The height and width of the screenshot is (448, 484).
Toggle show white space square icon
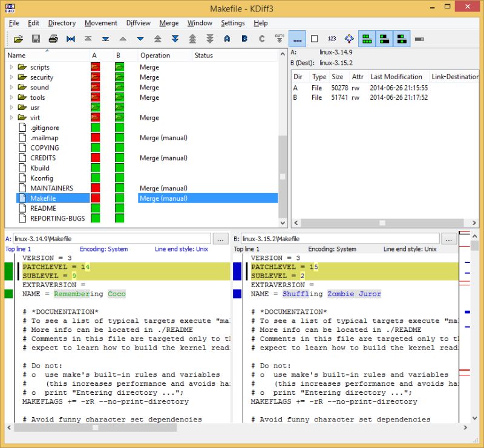click(314, 39)
